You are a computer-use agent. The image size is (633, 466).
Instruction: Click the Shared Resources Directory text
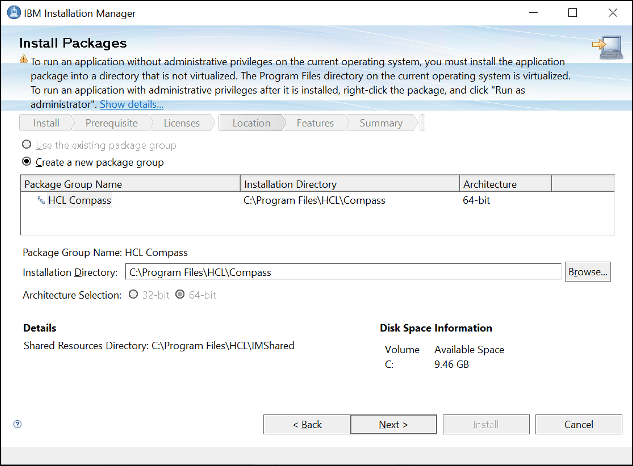click(x=159, y=346)
